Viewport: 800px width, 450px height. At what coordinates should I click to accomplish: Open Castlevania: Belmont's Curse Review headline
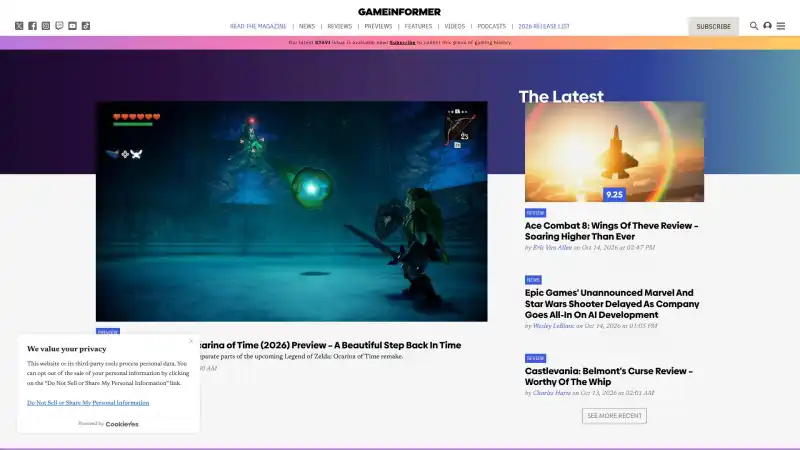pos(609,377)
